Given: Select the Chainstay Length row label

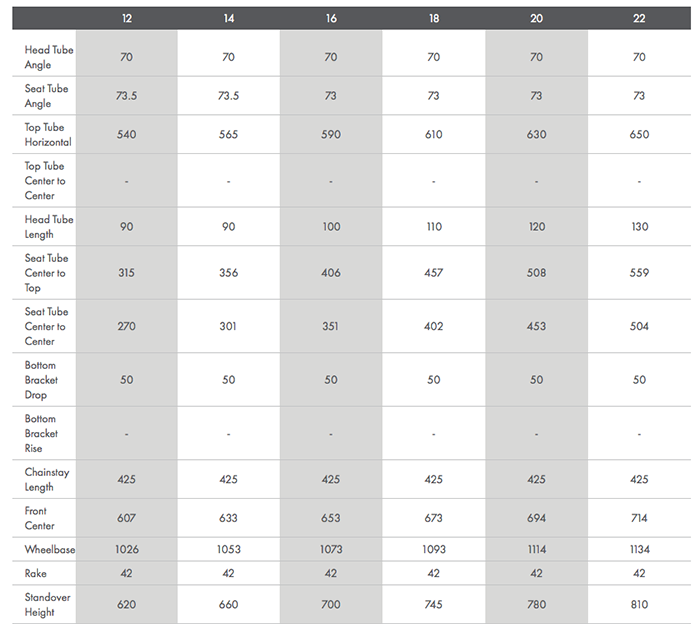Looking at the screenshot, I should point(47,479).
